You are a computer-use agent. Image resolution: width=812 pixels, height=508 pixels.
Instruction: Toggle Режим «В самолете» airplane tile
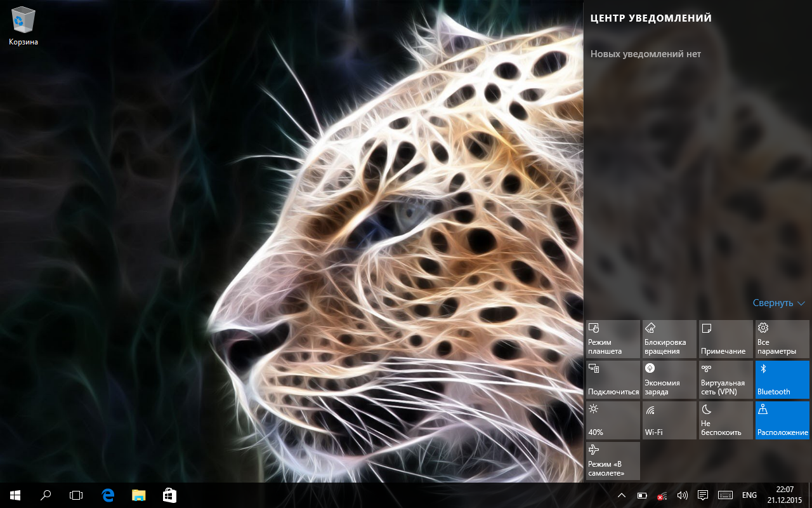[613, 461]
